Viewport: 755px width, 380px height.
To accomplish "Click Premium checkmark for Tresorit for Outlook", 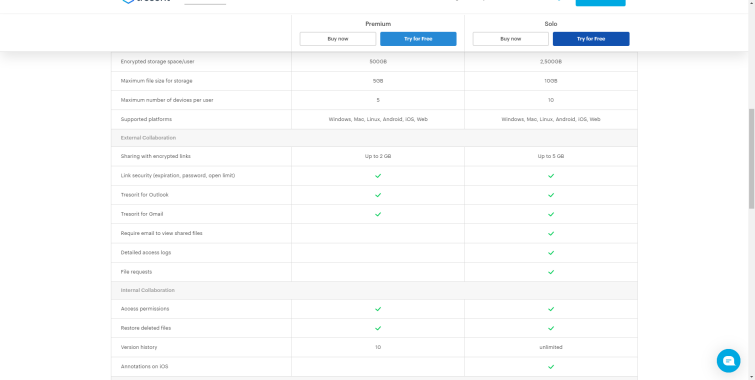I will pyautogui.click(x=378, y=195).
